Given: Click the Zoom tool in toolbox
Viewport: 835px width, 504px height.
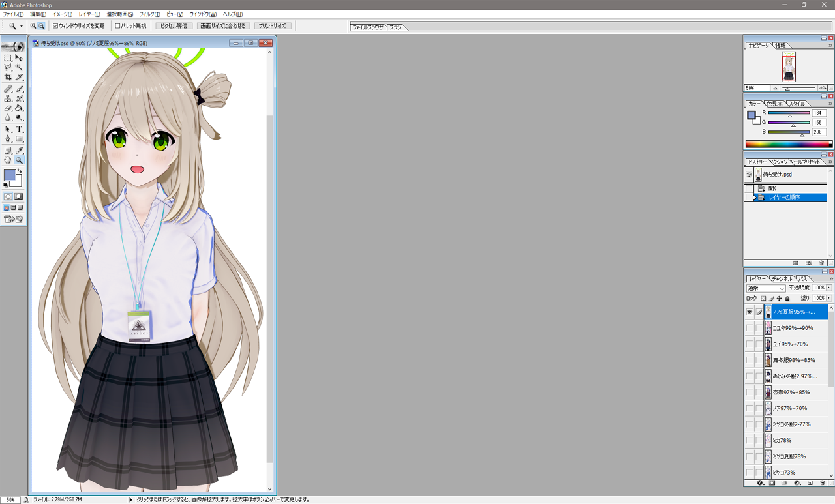Looking at the screenshot, I should 19,160.
